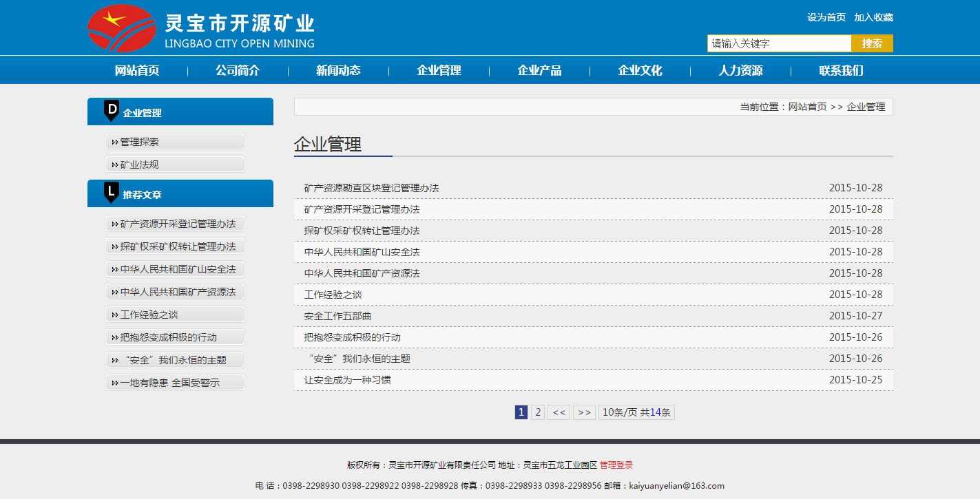Screen dimensions: 980x499
Task: Click the D badge icon beside 企业管理
Action: point(112,110)
